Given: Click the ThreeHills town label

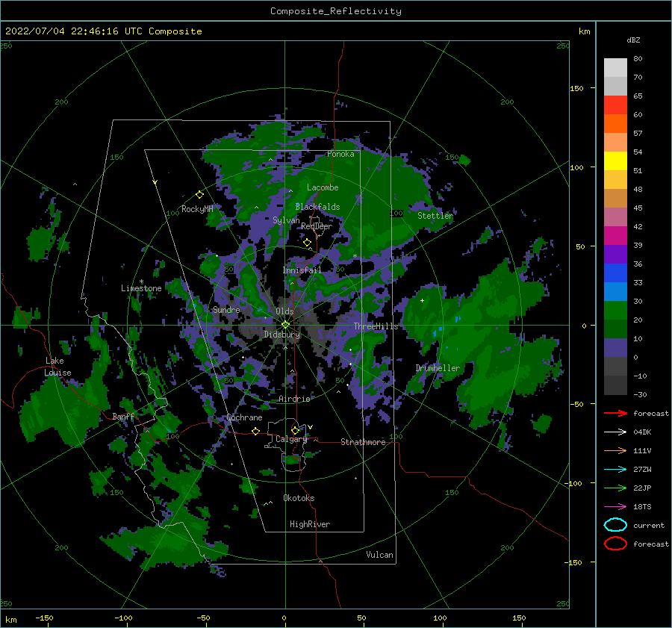Looking at the screenshot, I should point(376,326).
